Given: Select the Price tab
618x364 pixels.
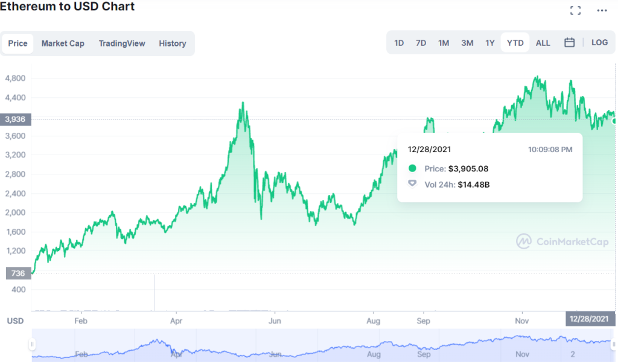Looking at the screenshot, I should (18, 43).
